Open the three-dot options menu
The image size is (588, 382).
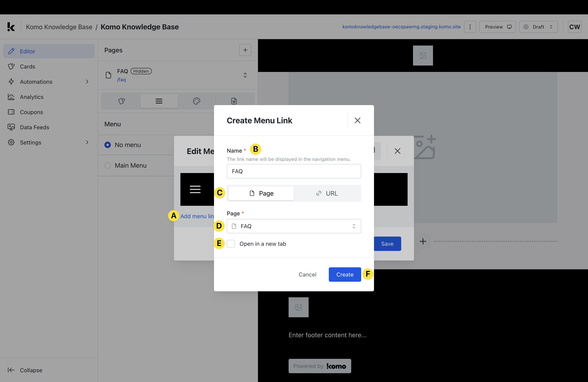(470, 27)
